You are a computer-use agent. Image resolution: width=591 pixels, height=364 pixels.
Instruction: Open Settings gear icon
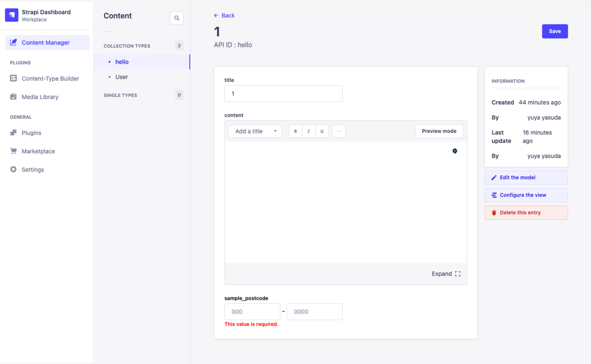tap(13, 169)
